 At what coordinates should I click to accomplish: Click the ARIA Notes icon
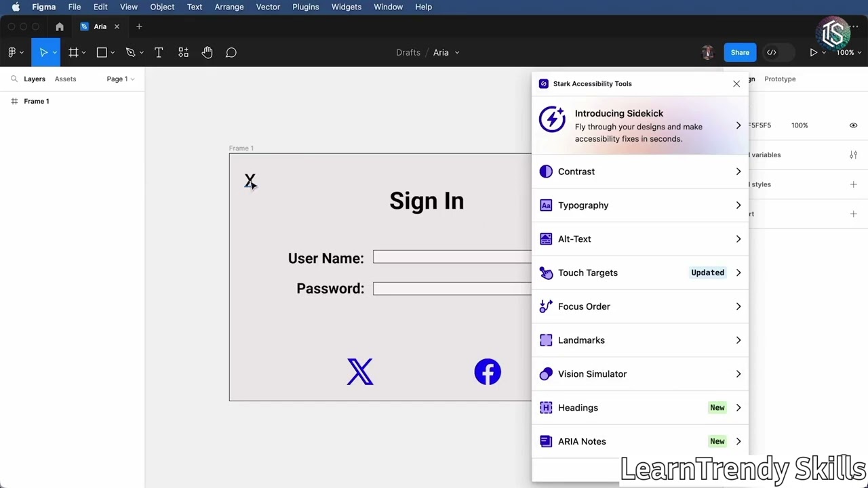click(x=546, y=441)
